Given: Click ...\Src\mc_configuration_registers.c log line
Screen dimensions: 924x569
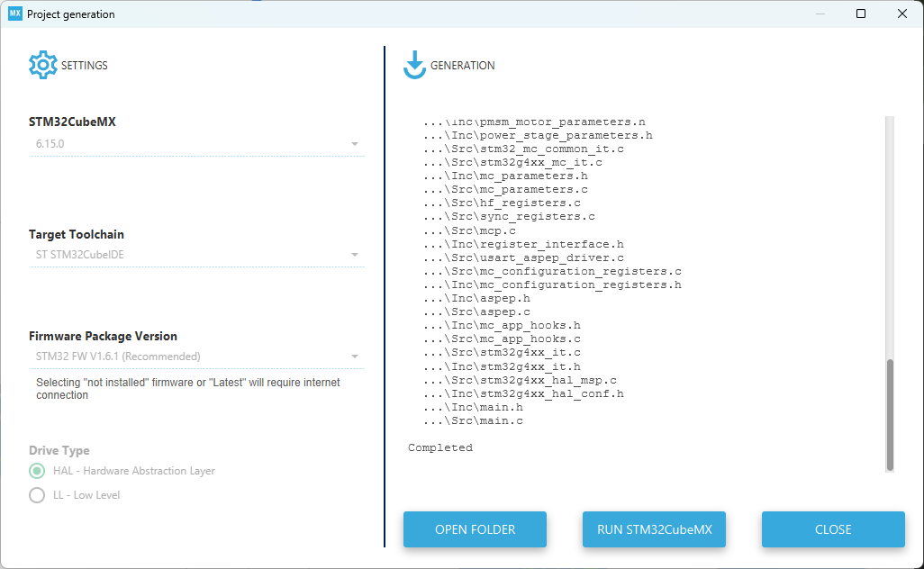Looking at the screenshot, I should [x=552, y=271].
